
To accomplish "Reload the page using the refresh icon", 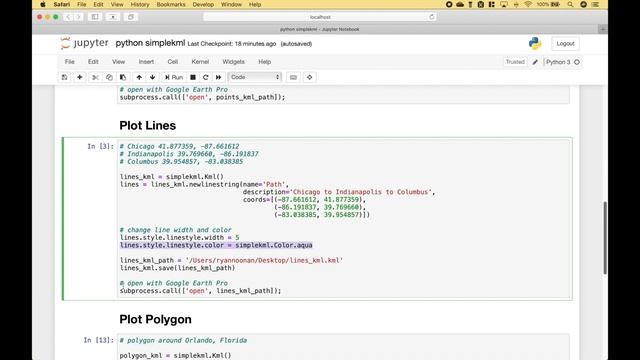I will (431, 17).
